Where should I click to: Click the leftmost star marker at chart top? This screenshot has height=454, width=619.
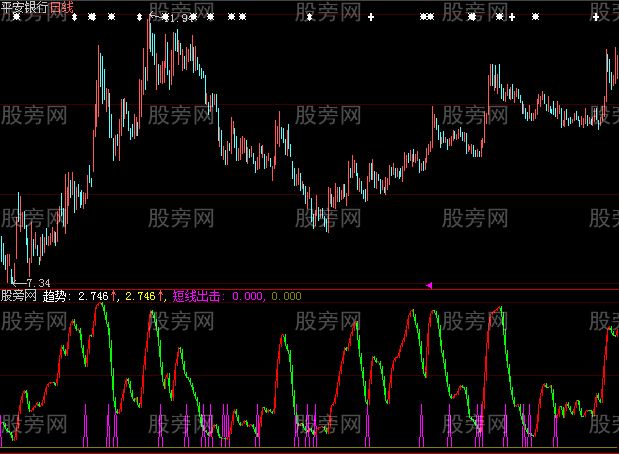[15, 18]
